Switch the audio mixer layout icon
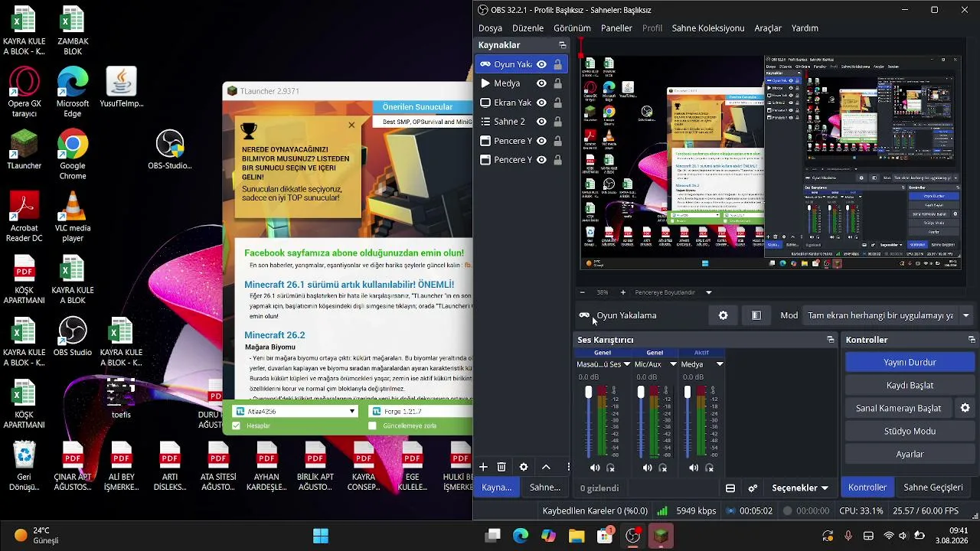The image size is (980, 551). point(730,488)
